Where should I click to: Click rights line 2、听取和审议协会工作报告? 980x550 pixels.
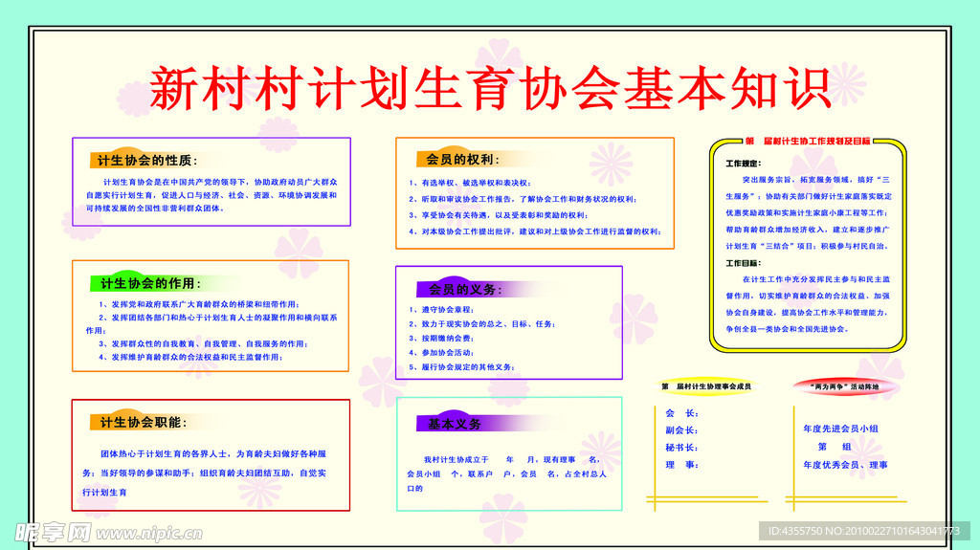523,199
